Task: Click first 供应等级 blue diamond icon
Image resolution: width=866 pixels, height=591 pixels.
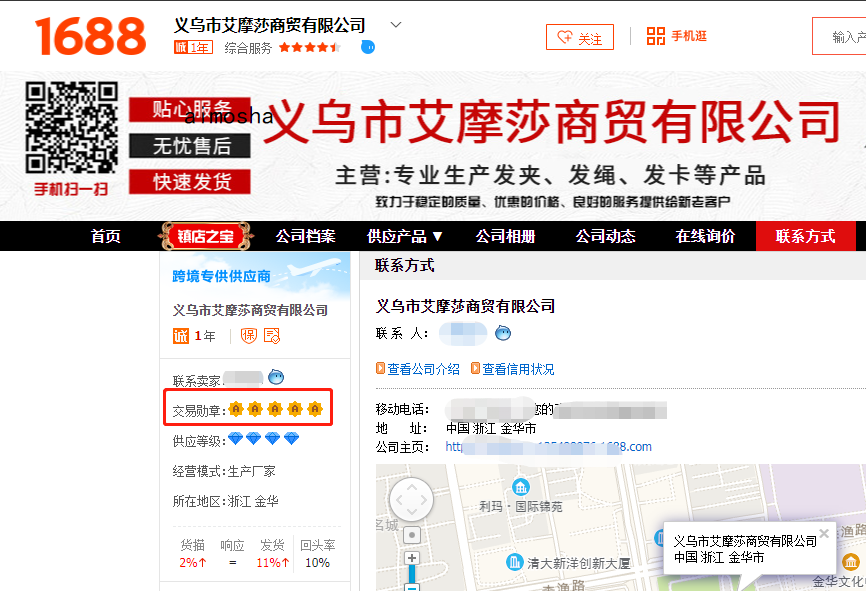Action: pos(236,439)
